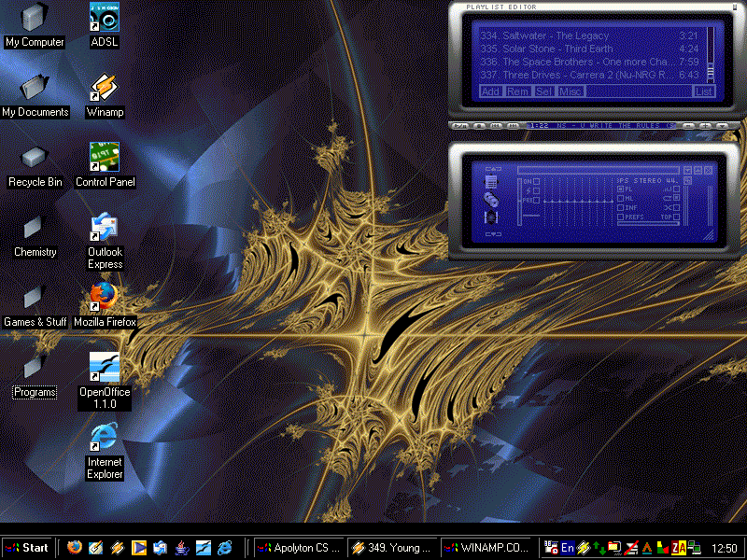Toggle the PL playlist checkbox in Winamp
747x560 pixels.
(x=620, y=189)
